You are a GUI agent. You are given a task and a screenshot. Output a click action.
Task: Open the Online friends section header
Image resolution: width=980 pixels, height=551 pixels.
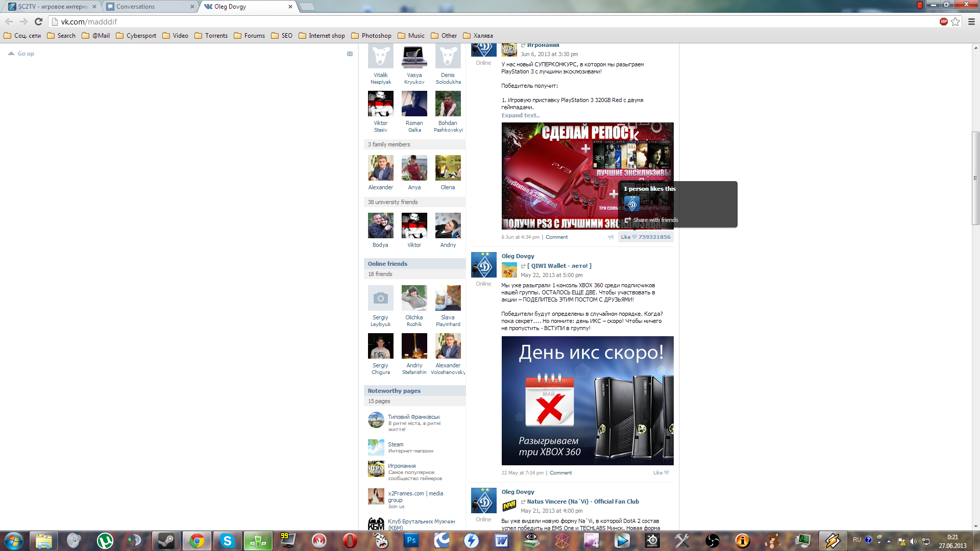(x=414, y=264)
